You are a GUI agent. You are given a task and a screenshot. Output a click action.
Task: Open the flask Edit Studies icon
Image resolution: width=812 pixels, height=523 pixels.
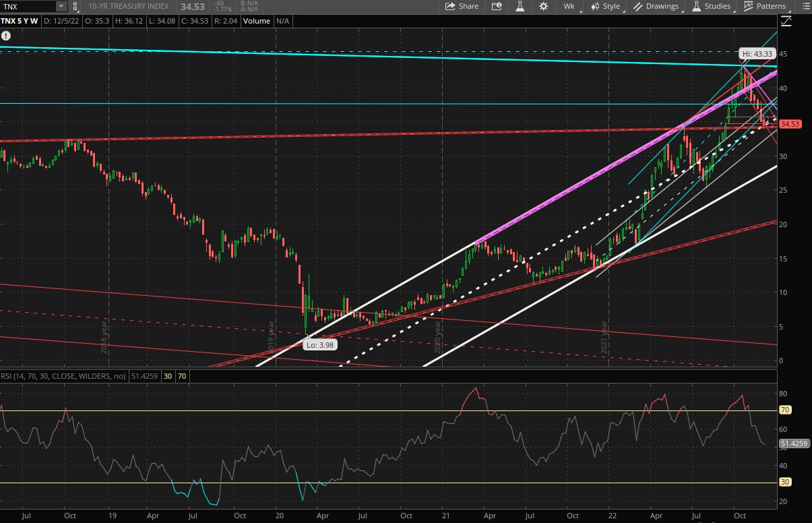520,6
